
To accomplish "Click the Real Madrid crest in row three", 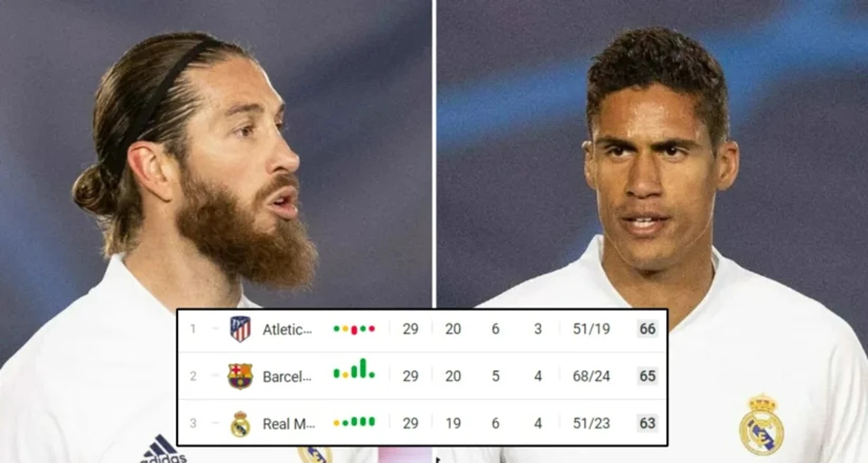I will pos(240,424).
